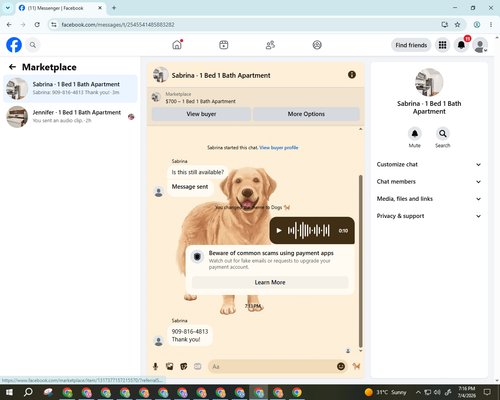Screen dimensions: 500x400
Task: Click Sabrina's large profile picture in sidebar
Action: 429,82
